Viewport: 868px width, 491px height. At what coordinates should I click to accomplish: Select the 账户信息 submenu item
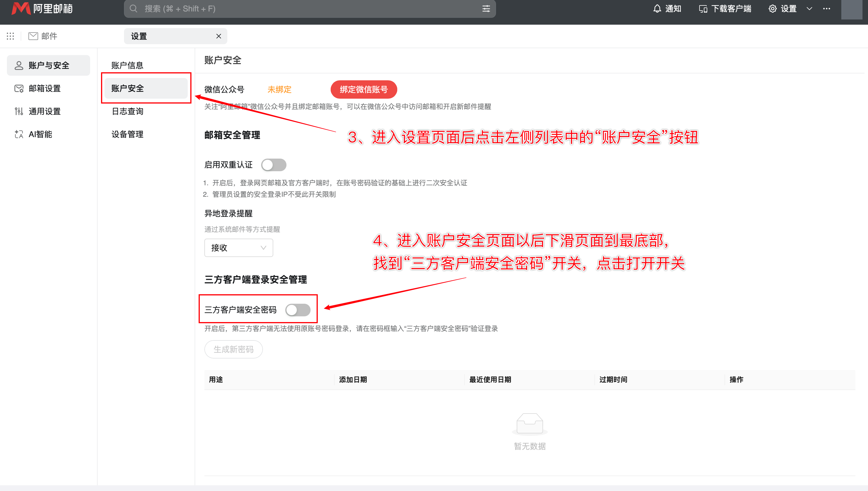[x=146, y=65]
